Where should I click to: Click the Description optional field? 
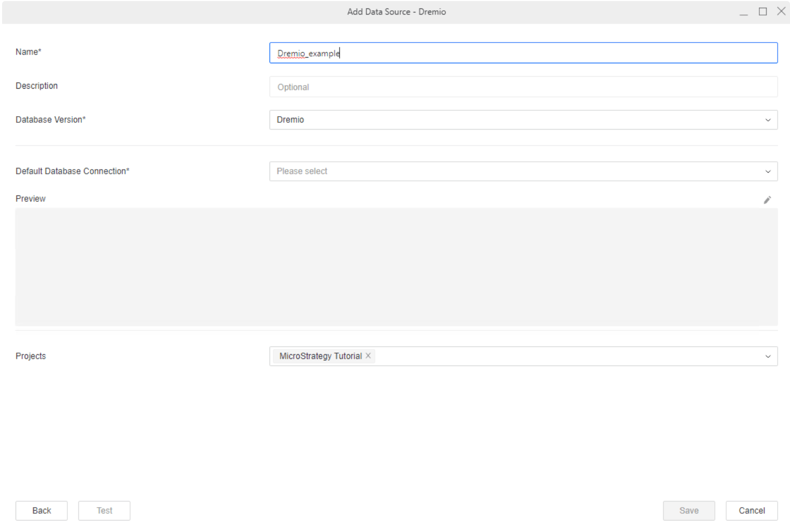point(524,87)
